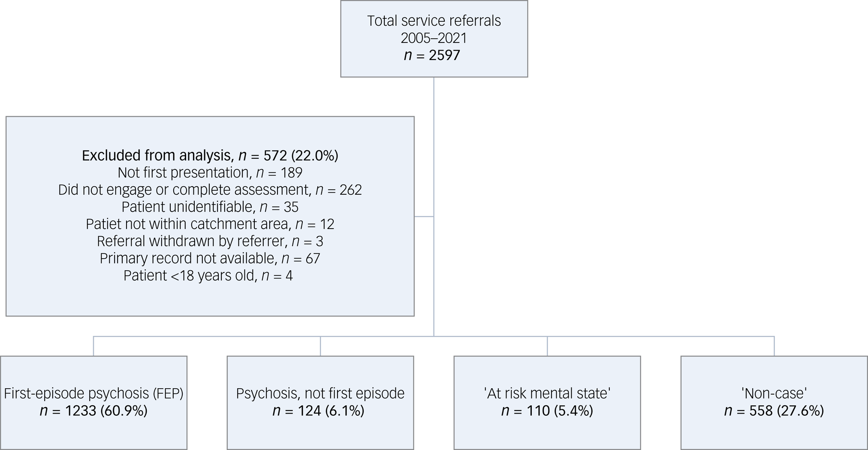Screen dimensions: 868x450
Task: Select the 'n = 110 (5.4%)' value
Action: 547,411
